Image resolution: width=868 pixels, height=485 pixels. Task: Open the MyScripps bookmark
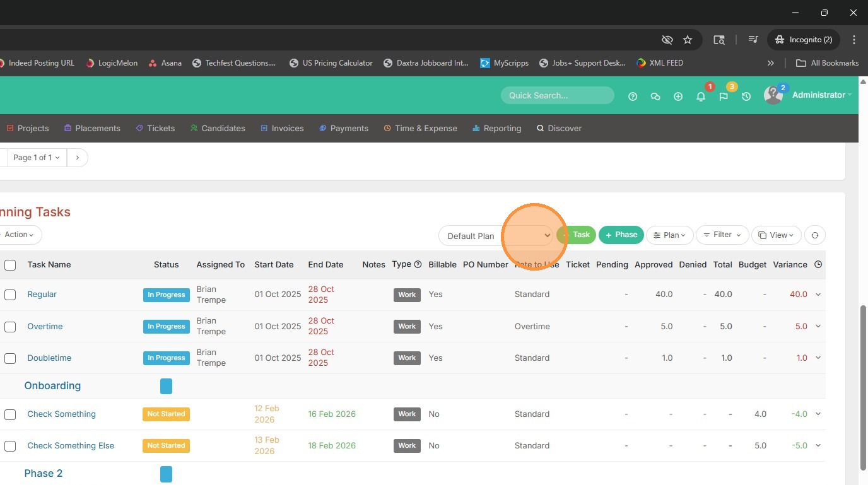[x=504, y=63]
